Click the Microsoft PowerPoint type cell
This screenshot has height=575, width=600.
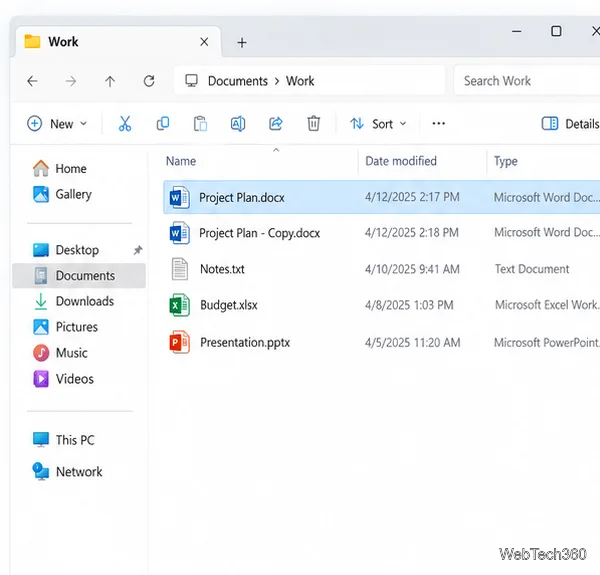point(547,342)
